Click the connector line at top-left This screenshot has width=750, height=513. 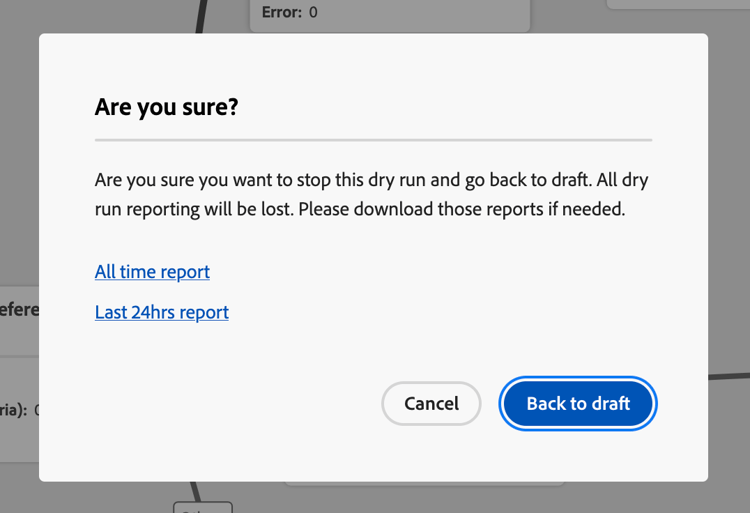[x=203, y=15]
